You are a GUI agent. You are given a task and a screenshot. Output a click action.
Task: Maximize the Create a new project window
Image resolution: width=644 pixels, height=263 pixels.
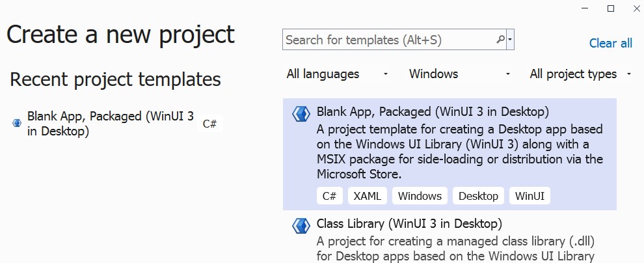[610, 8]
